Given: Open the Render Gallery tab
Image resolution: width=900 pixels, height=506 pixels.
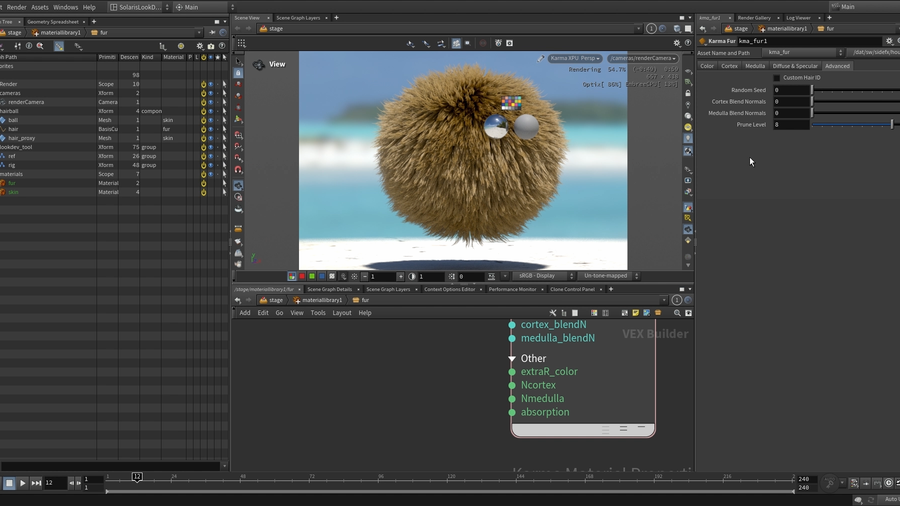Looking at the screenshot, I should [x=754, y=18].
